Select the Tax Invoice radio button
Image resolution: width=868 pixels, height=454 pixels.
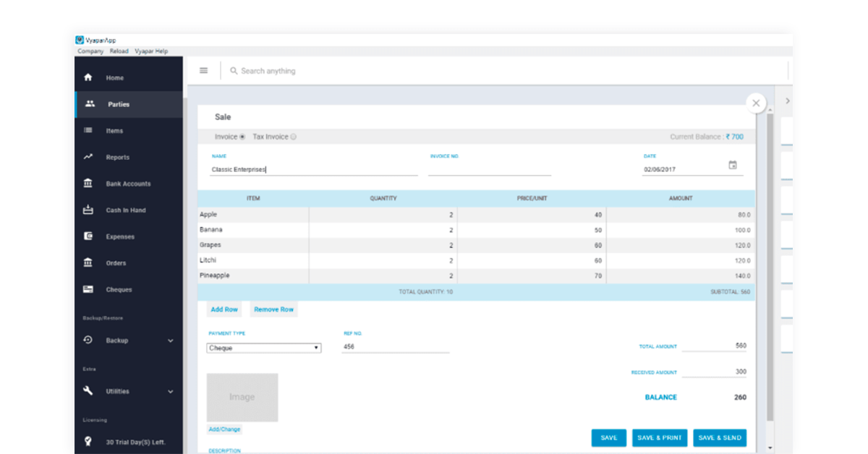(294, 137)
